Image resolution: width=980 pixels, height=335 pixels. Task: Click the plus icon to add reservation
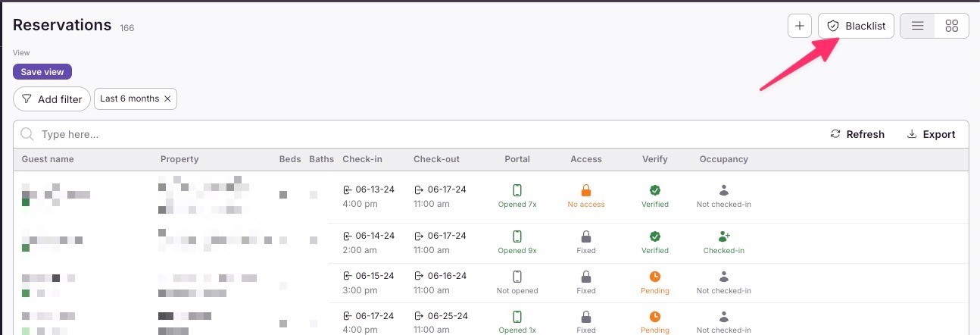[800, 26]
